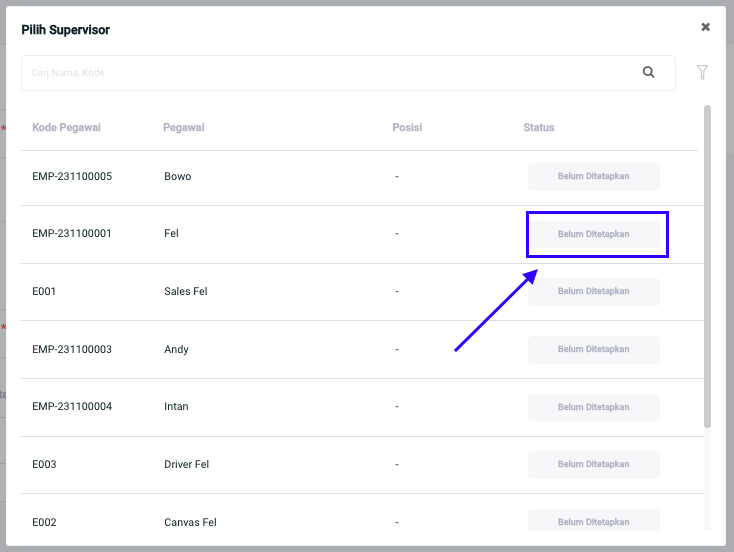Image resolution: width=734 pixels, height=552 pixels.
Task: Select employee code EMP-231100003
Action: point(72,350)
